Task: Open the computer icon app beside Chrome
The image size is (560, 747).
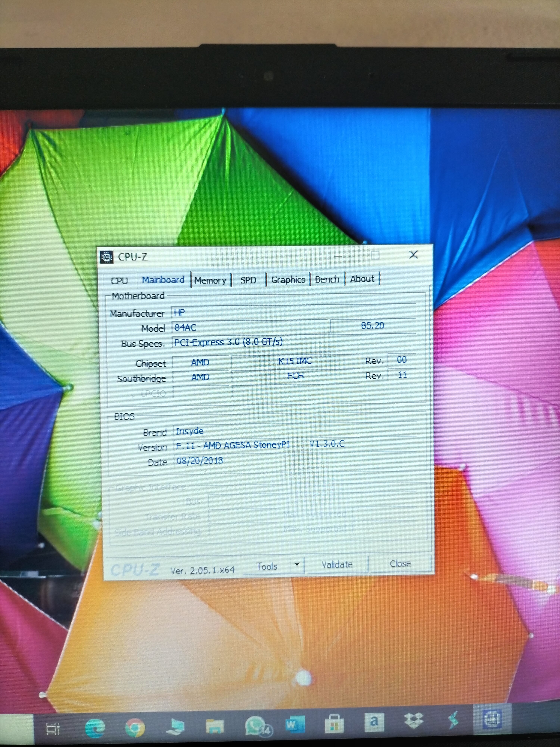Action: point(175,726)
